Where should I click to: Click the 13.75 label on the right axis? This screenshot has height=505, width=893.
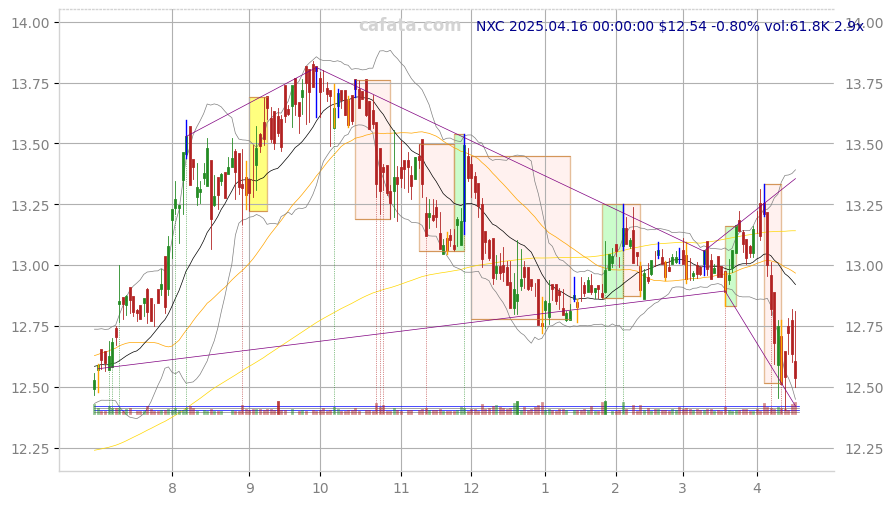tap(864, 84)
